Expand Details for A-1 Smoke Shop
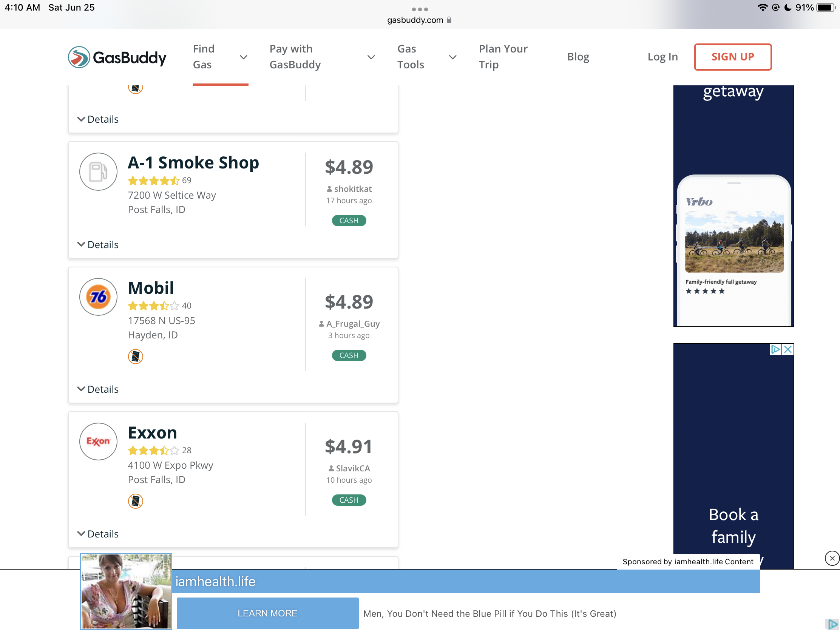Screen dimensions: 840x630 [x=98, y=244]
